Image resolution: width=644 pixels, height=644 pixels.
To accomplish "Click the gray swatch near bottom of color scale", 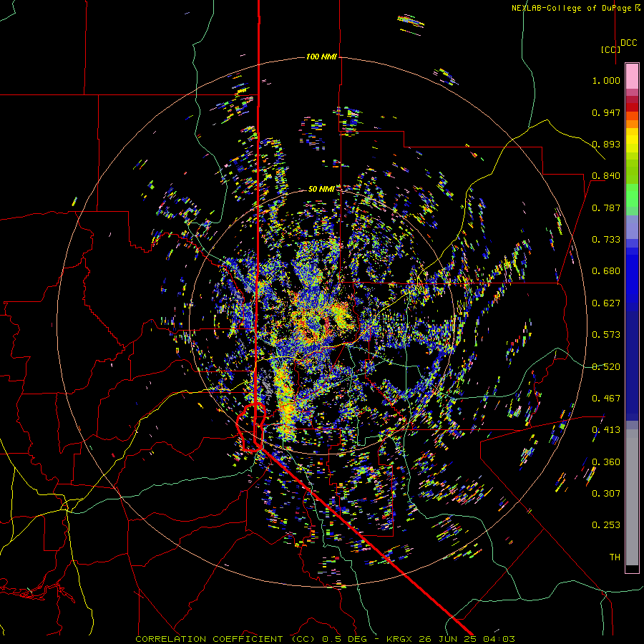I will coord(632,497).
